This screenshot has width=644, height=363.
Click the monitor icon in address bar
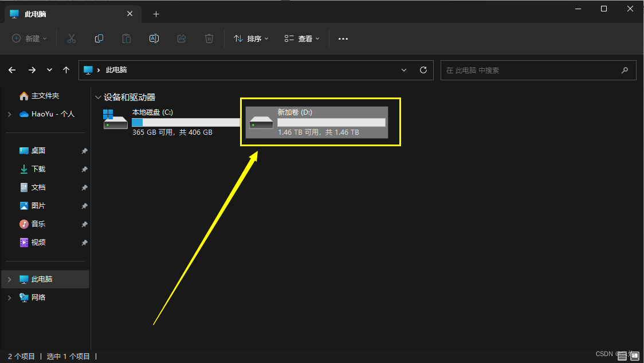point(88,71)
